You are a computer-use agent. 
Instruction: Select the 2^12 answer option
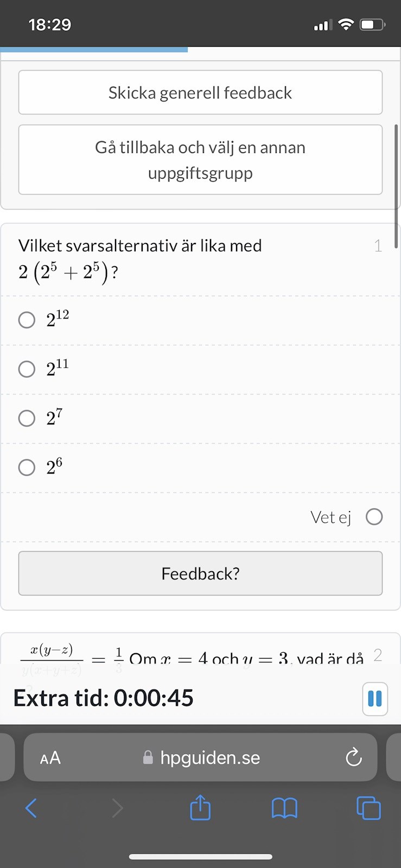27,320
